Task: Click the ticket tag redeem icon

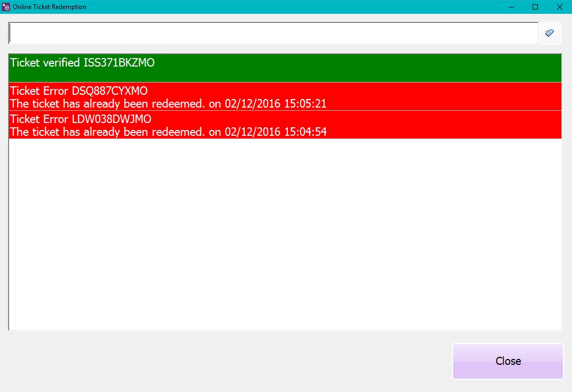Action: tap(550, 33)
